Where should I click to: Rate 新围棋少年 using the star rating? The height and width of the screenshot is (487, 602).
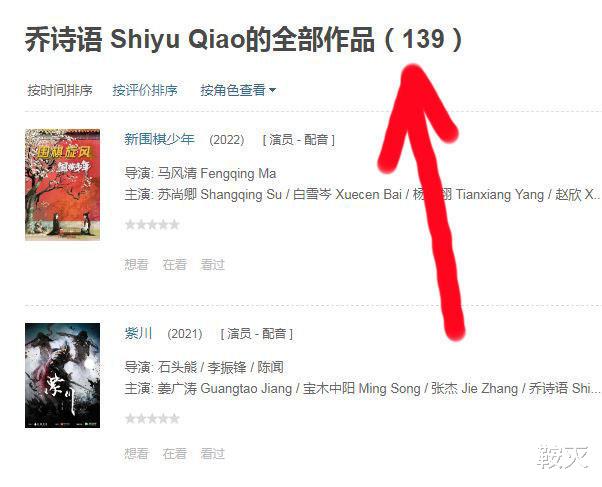click(152, 224)
